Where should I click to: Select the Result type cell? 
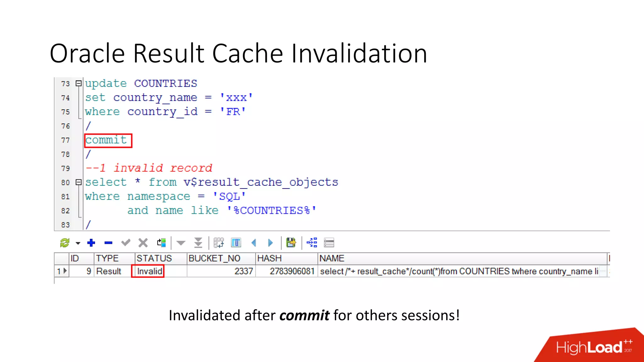pos(114,271)
